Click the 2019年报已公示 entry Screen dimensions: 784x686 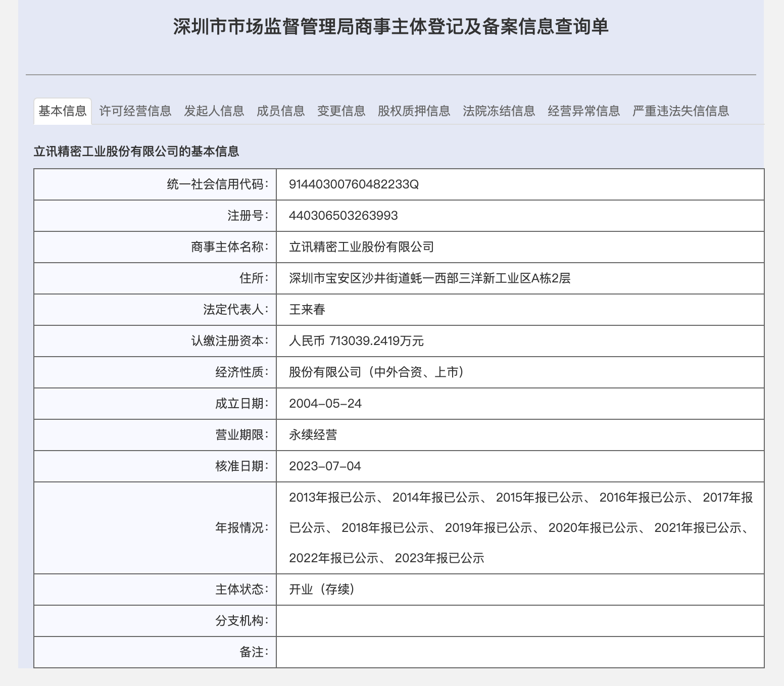(488, 528)
